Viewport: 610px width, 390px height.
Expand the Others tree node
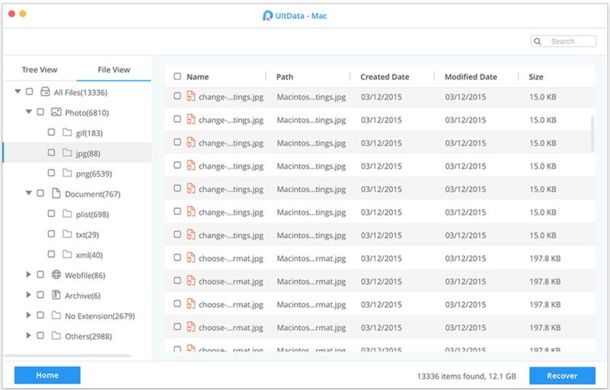click(x=28, y=335)
